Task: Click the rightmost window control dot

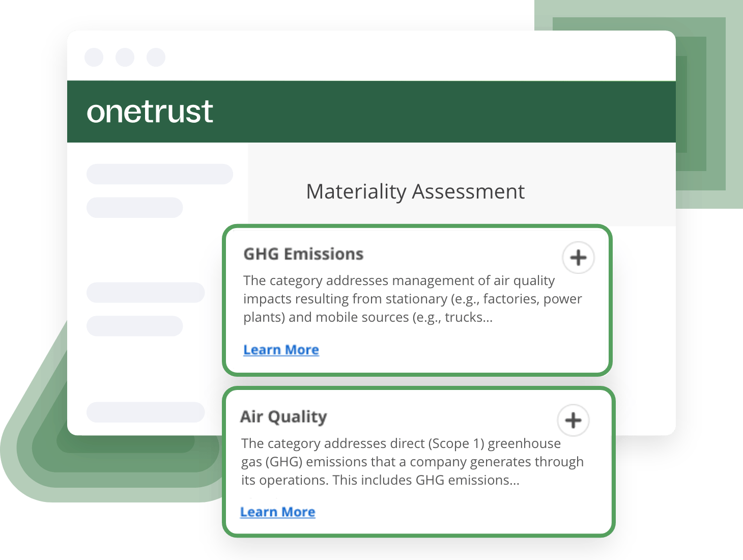Action: point(156,57)
